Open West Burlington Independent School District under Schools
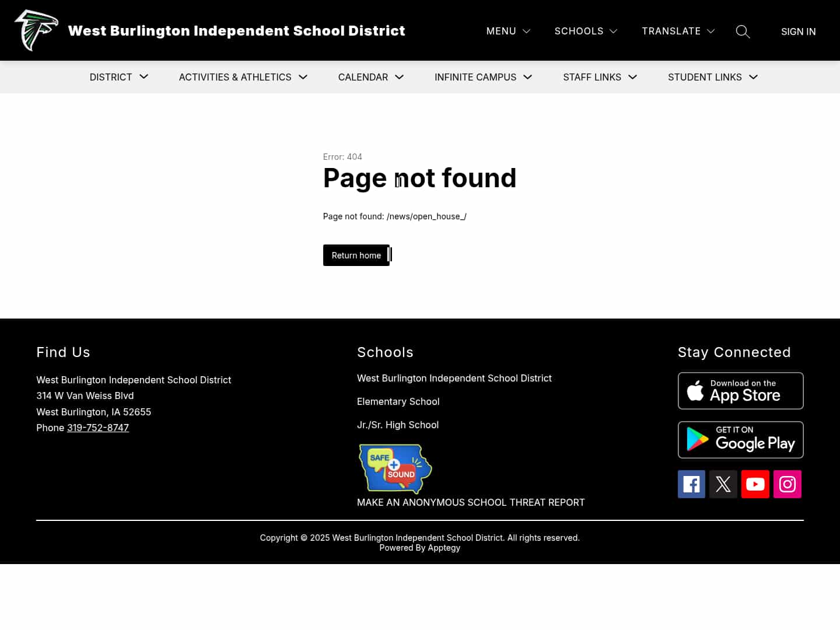The width and height of the screenshot is (840, 630). (x=454, y=378)
